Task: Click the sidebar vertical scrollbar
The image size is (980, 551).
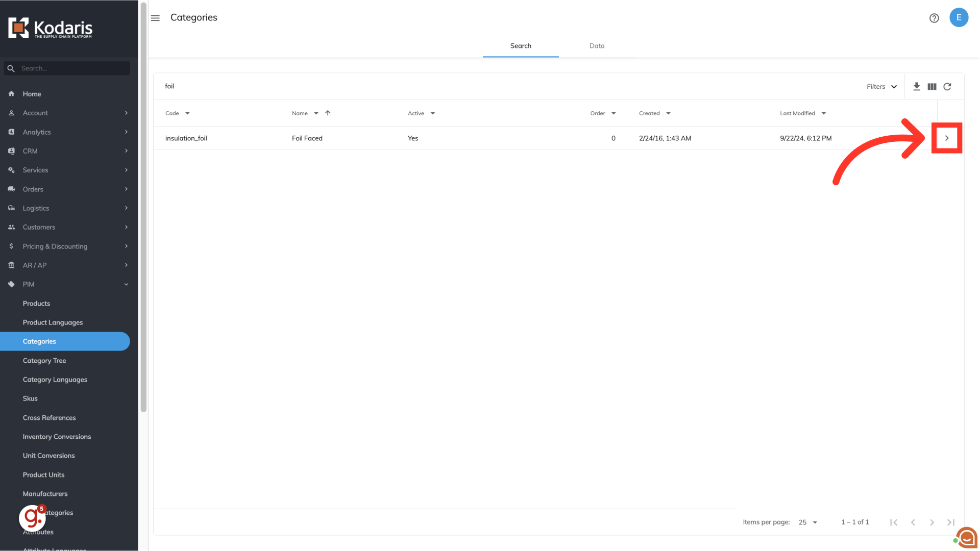Action: 143,204
